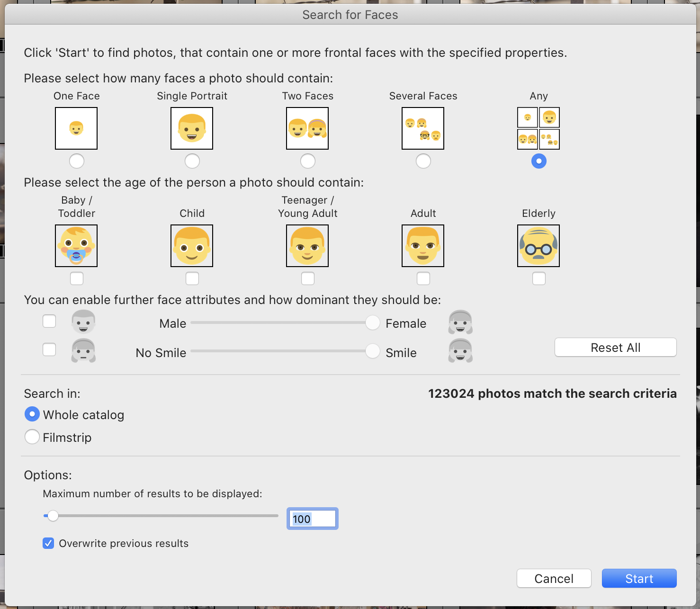700x609 pixels.
Task: Click the Child face icon
Action: (192, 246)
